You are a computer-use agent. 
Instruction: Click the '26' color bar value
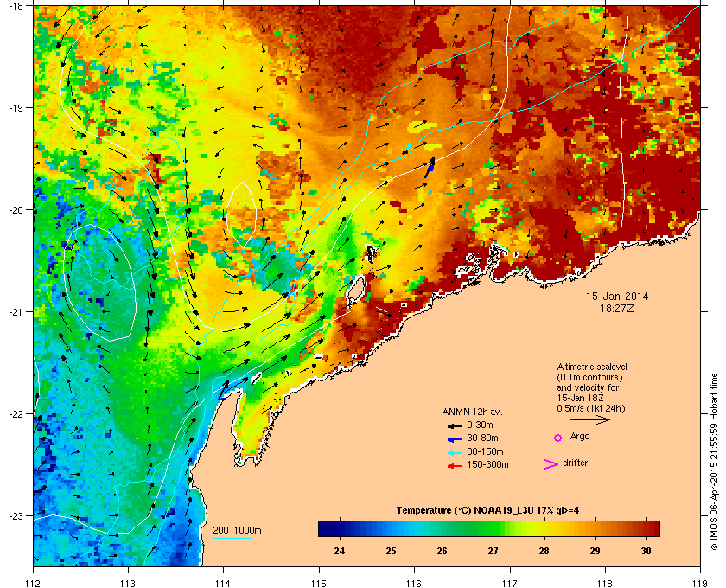[x=442, y=551]
